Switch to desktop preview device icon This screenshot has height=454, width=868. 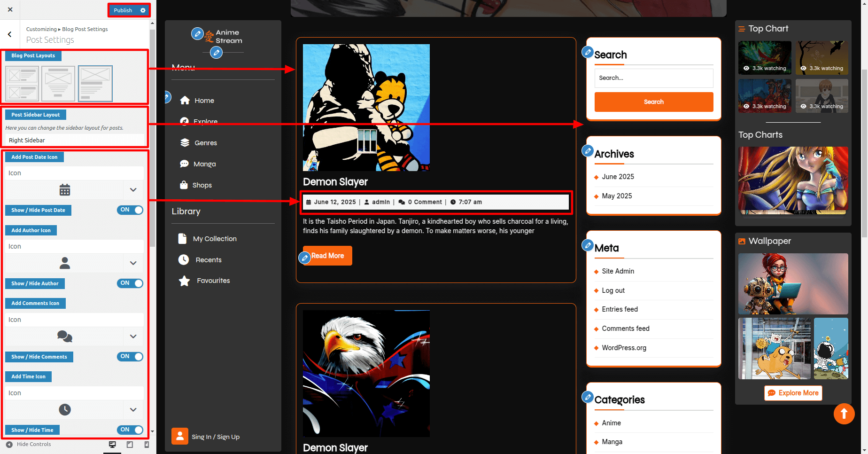[x=112, y=445]
